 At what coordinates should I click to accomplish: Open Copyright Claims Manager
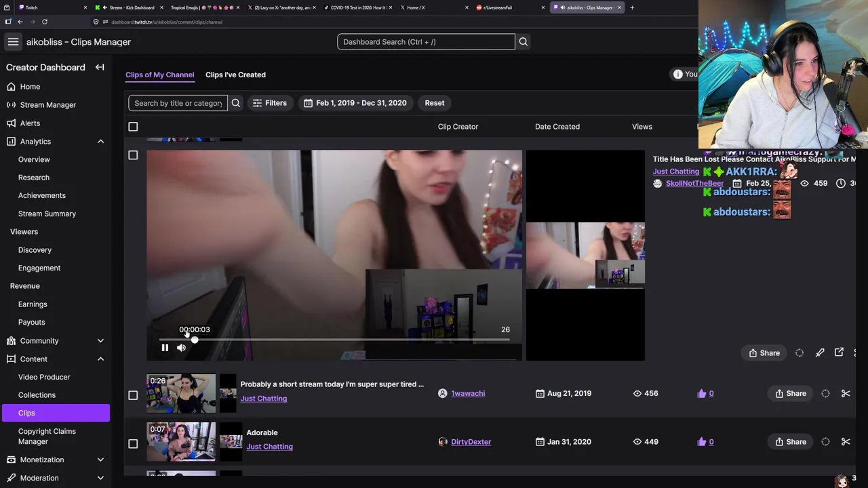(x=47, y=436)
